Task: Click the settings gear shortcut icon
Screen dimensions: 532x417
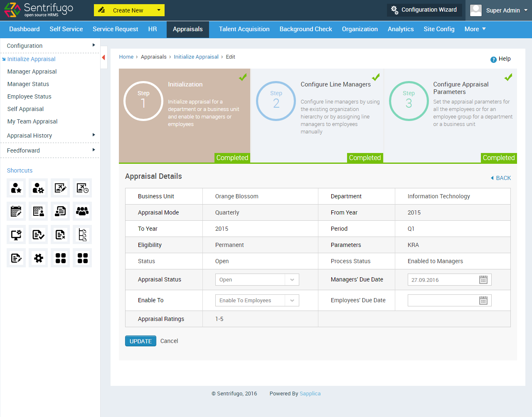Action: coord(38,258)
